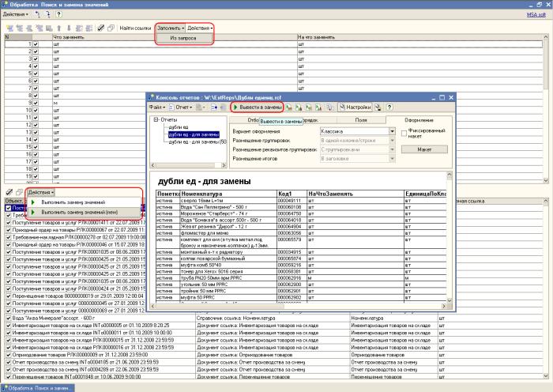Screen dimensions: 553x392
Task: Click the move-row-down arrow icon in replacements toolbar
Action: (x=69, y=28)
